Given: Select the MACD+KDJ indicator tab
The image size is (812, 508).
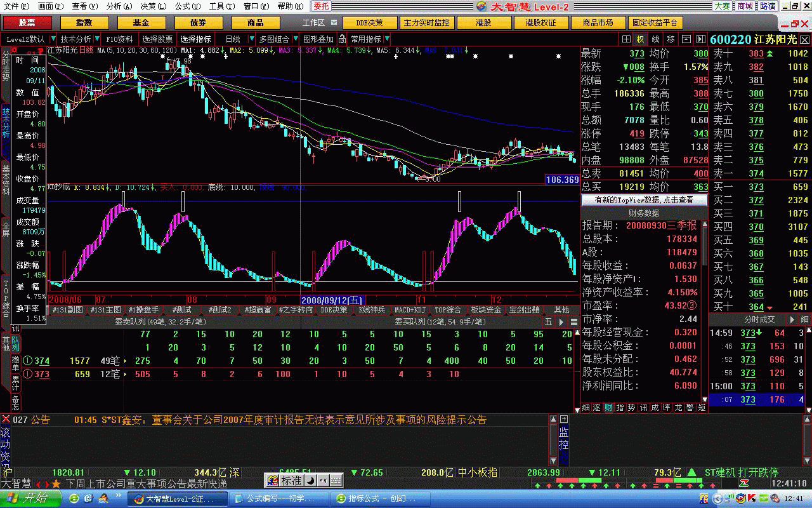Looking at the screenshot, I should pos(410,310).
